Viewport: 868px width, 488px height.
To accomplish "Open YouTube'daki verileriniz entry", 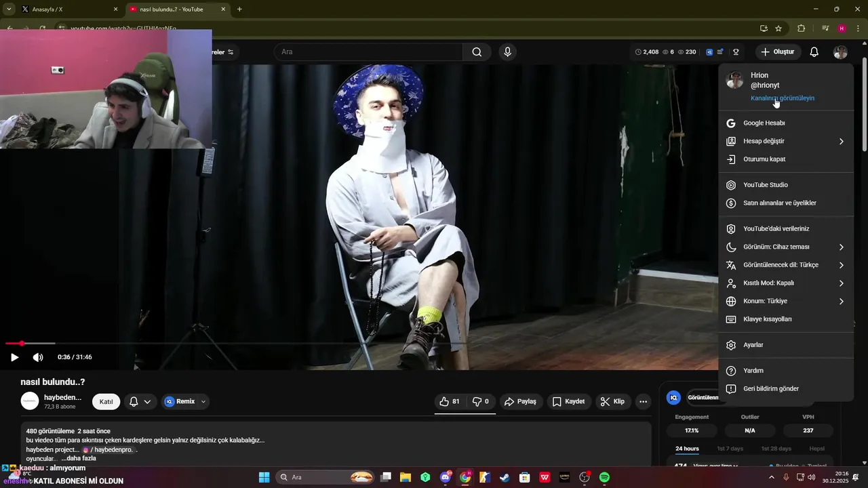I will (786, 229).
